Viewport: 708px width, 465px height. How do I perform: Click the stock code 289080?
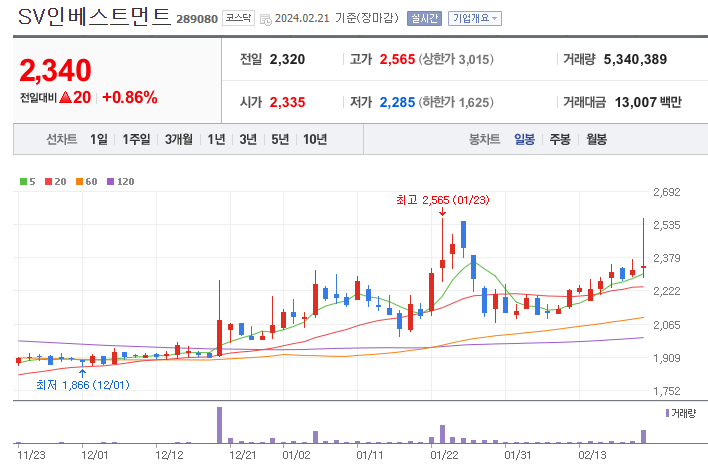[197, 19]
